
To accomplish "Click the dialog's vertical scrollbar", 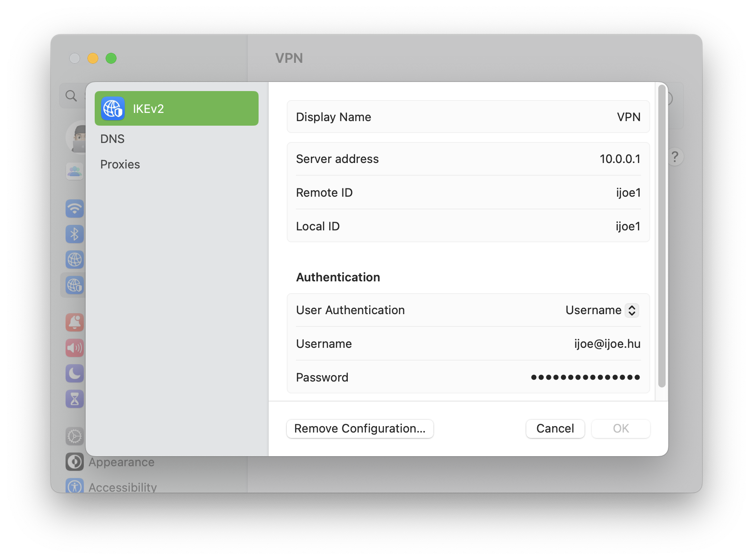I will (x=662, y=236).
